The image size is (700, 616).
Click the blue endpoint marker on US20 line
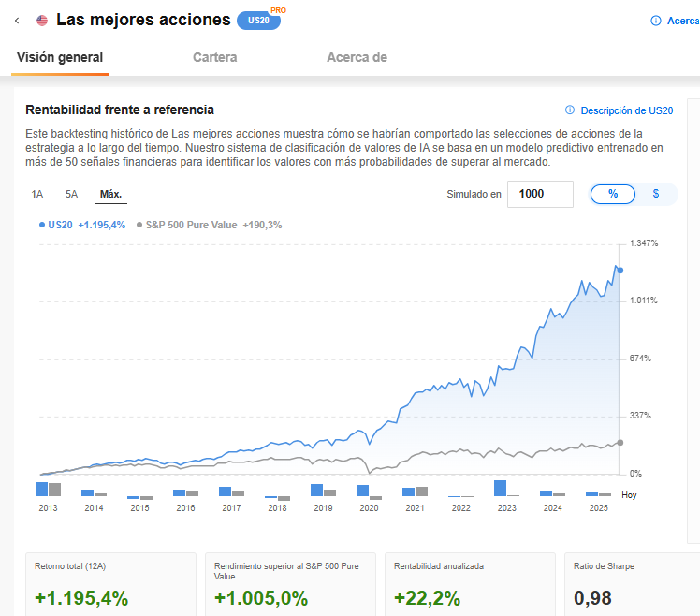(620, 270)
